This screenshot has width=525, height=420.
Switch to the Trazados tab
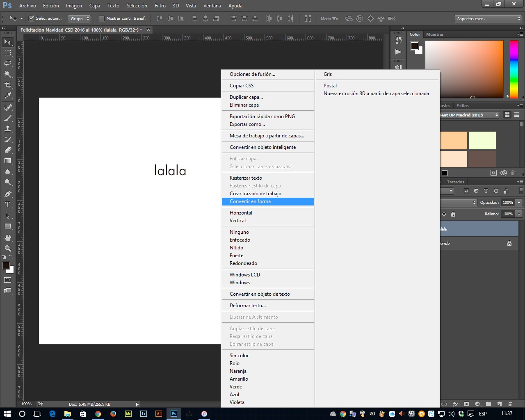pyautogui.click(x=455, y=182)
